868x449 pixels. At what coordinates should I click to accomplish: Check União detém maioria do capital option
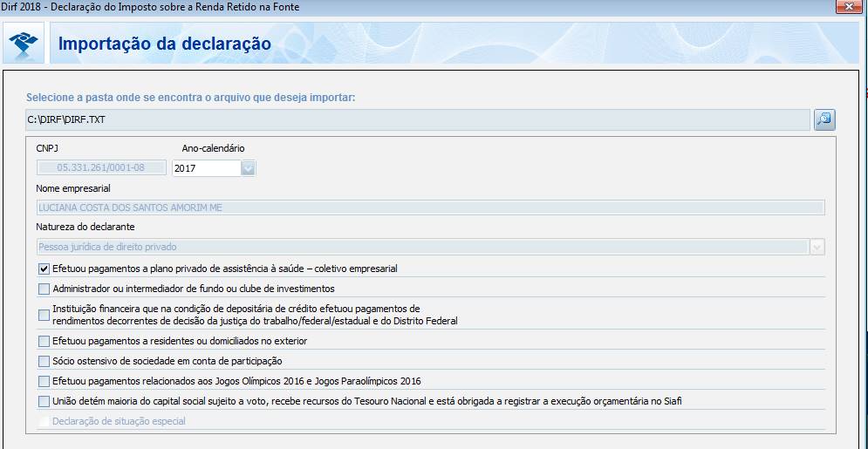tap(44, 401)
